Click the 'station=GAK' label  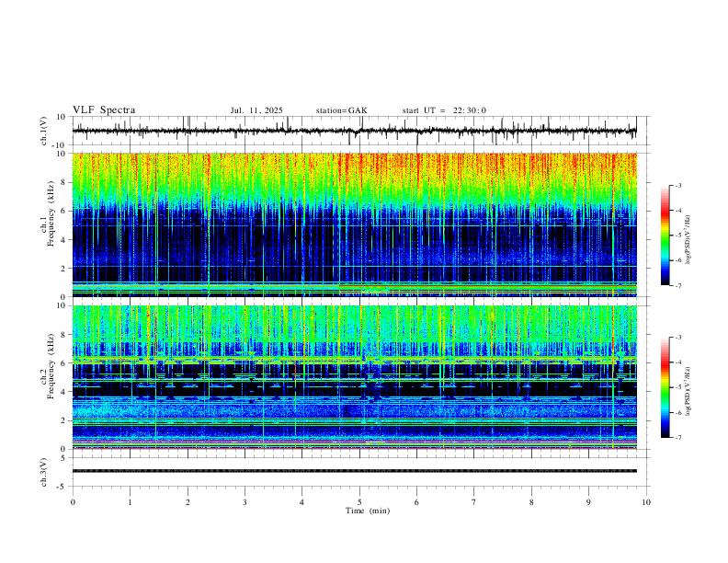(341, 110)
